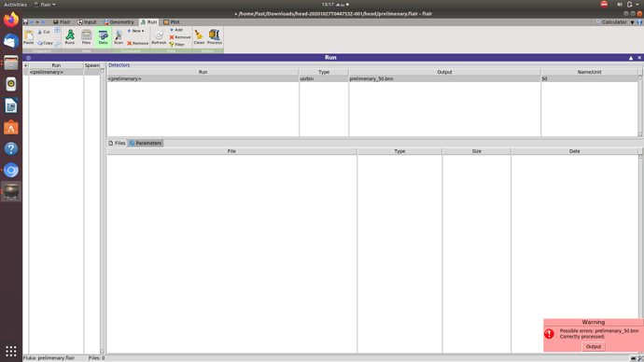Click the Output column header in Detectors
The image size is (644, 362).
pyautogui.click(x=444, y=72)
